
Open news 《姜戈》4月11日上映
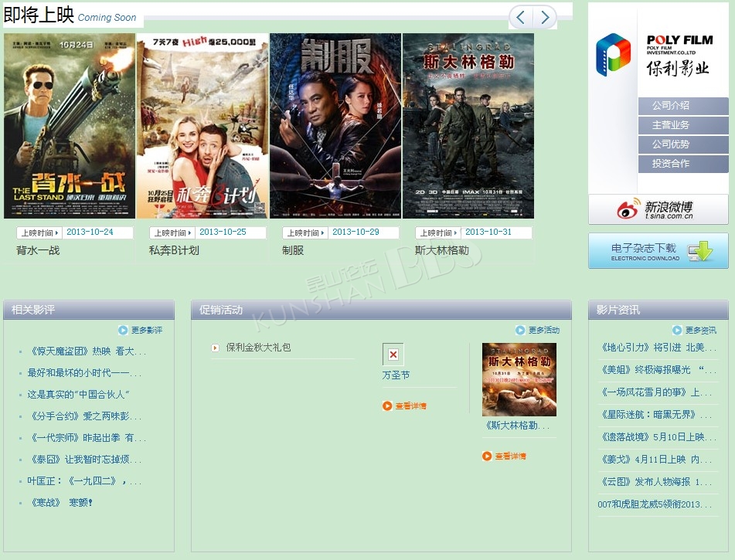655,460
